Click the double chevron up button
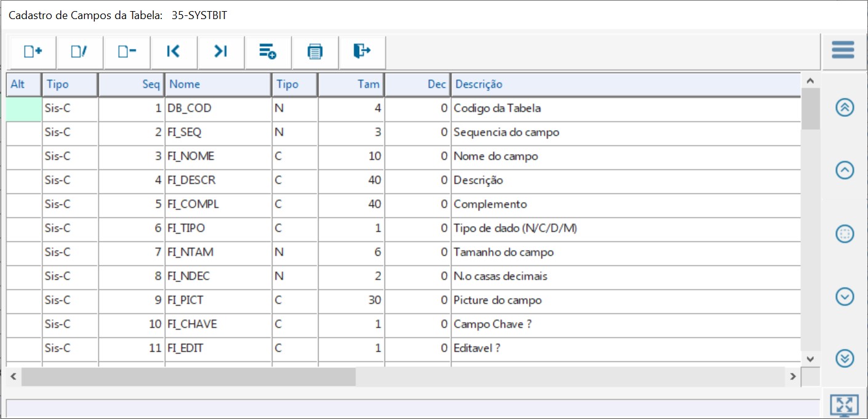868x419 pixels. tap(845, 107)
